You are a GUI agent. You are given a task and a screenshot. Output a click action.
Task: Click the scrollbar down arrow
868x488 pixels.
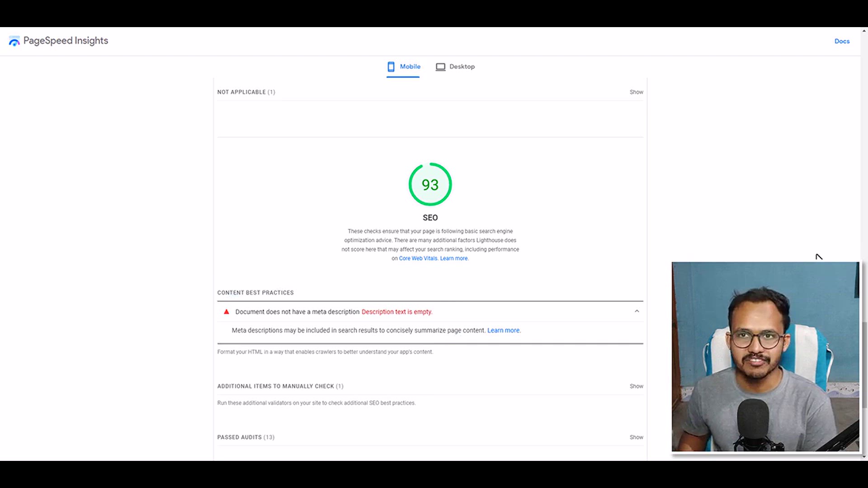tap(864, 457)
